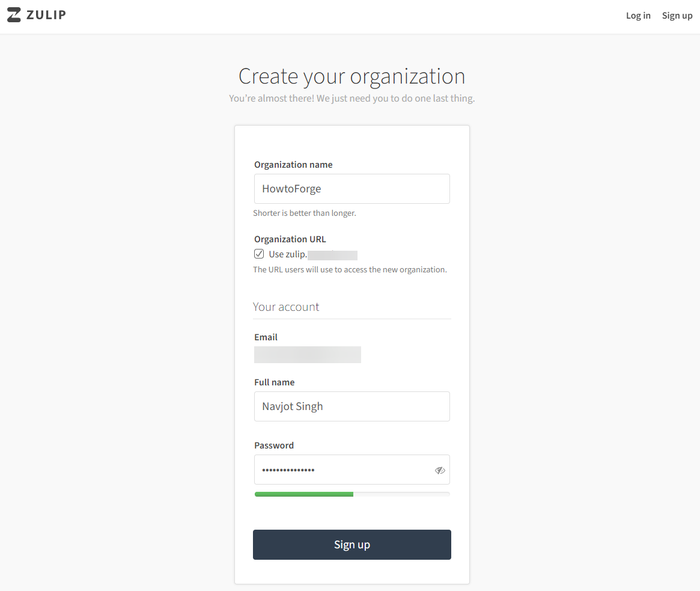The image size is (700, 591).
Task: Click the 'Password' label
Action: [x=274, y=446]
